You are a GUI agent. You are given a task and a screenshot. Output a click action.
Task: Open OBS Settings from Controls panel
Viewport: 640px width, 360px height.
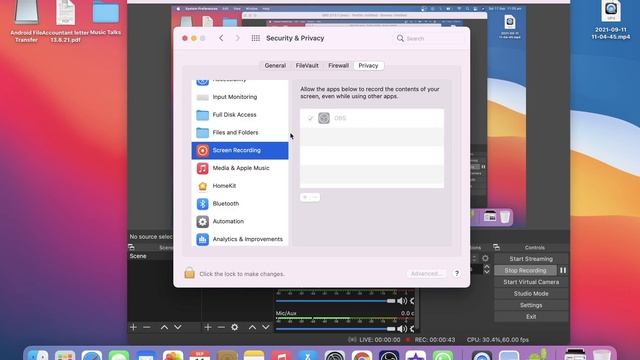[531, 305]
